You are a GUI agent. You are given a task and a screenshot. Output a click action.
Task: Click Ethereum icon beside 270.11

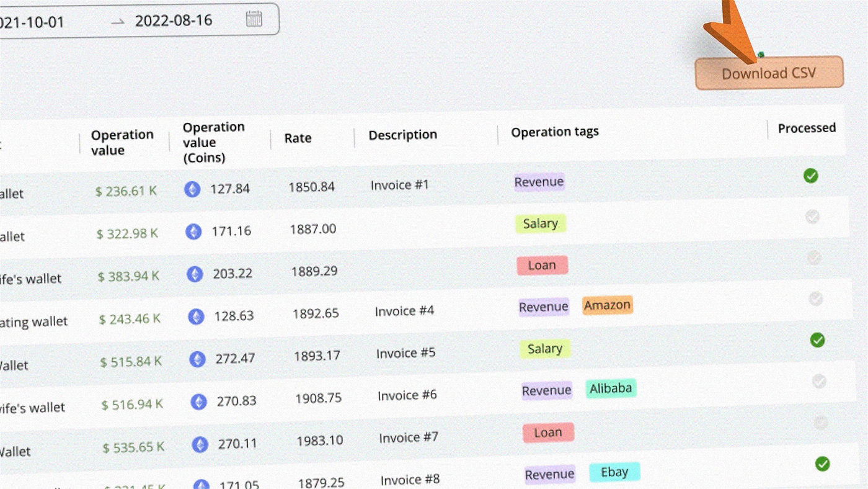tap(200, 444)
